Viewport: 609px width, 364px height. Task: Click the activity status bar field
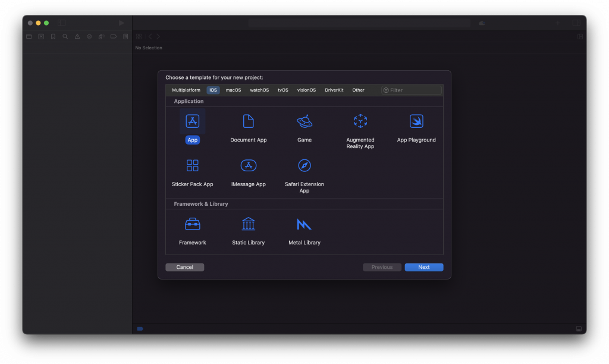[359, 23]
